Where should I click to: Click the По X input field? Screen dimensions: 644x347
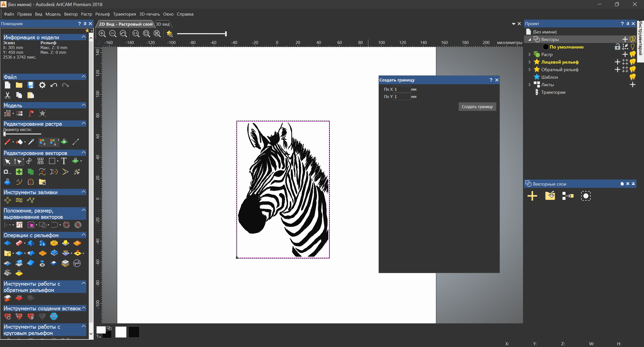402,89
